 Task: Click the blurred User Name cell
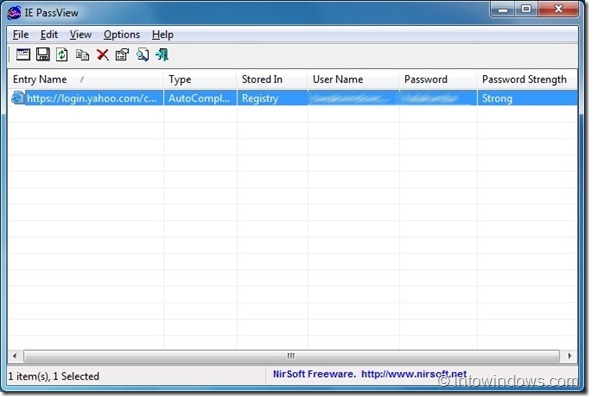click(353, 98)
